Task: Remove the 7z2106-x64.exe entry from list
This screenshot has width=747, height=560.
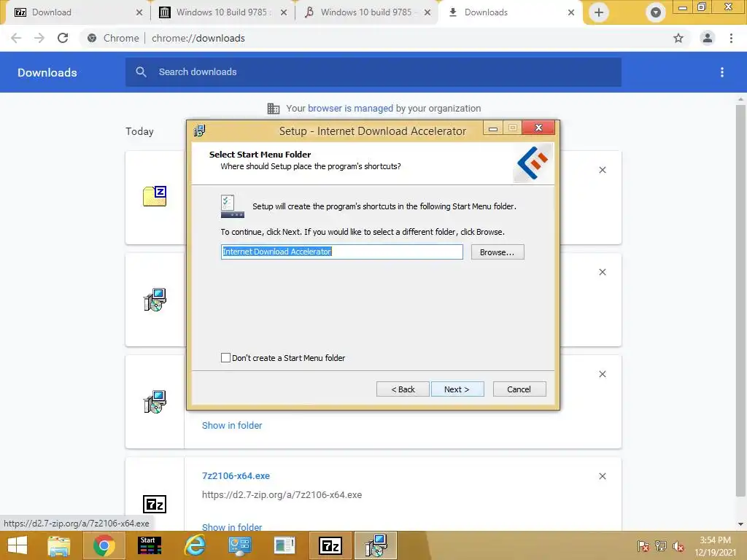Action: click(602, 476)
